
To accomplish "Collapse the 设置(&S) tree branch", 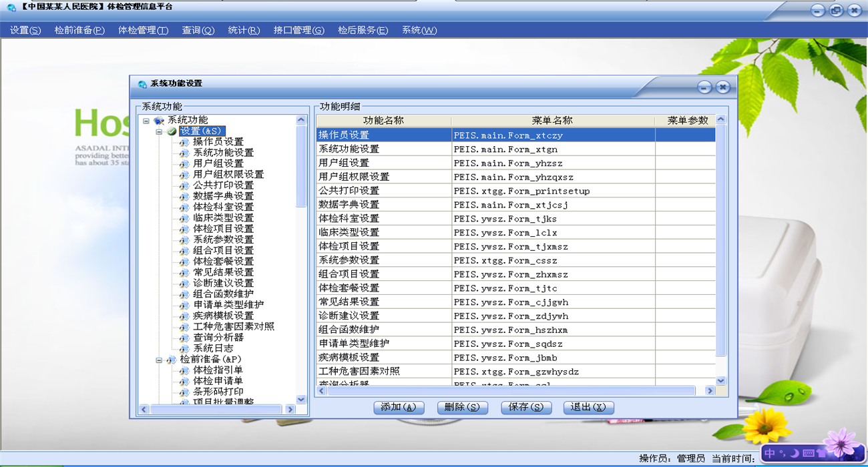I will click(x=159, y=131).
